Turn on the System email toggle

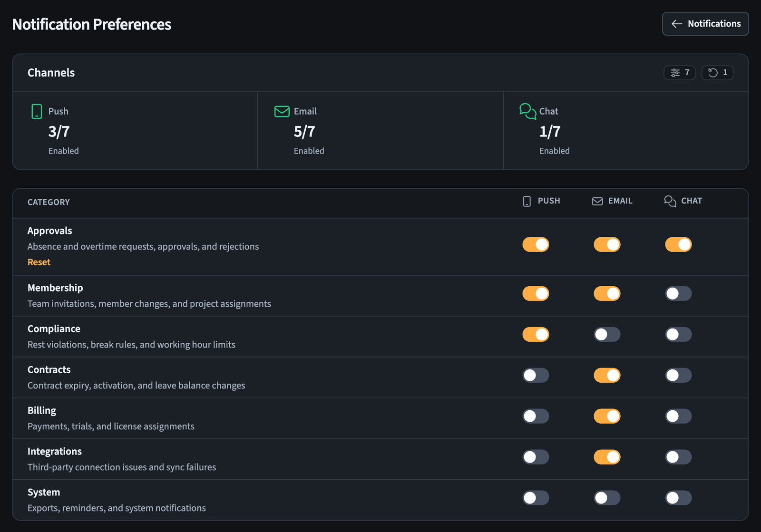pos(607,498)
